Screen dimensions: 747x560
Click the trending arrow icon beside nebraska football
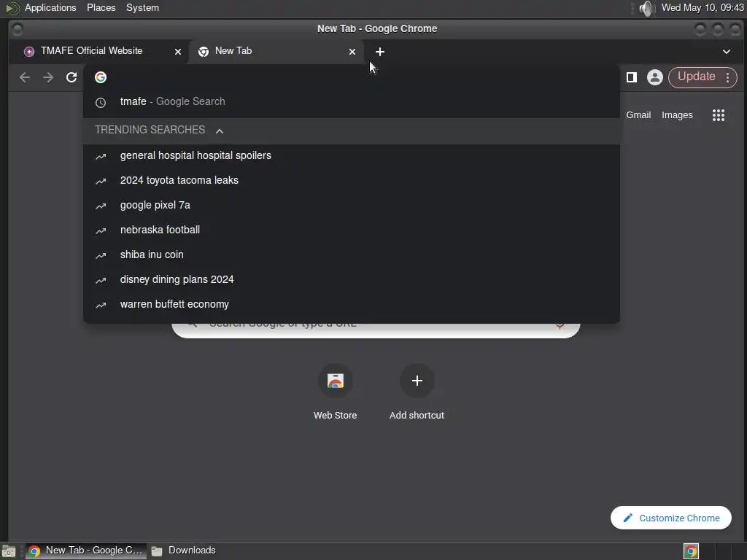coord(101,230)
